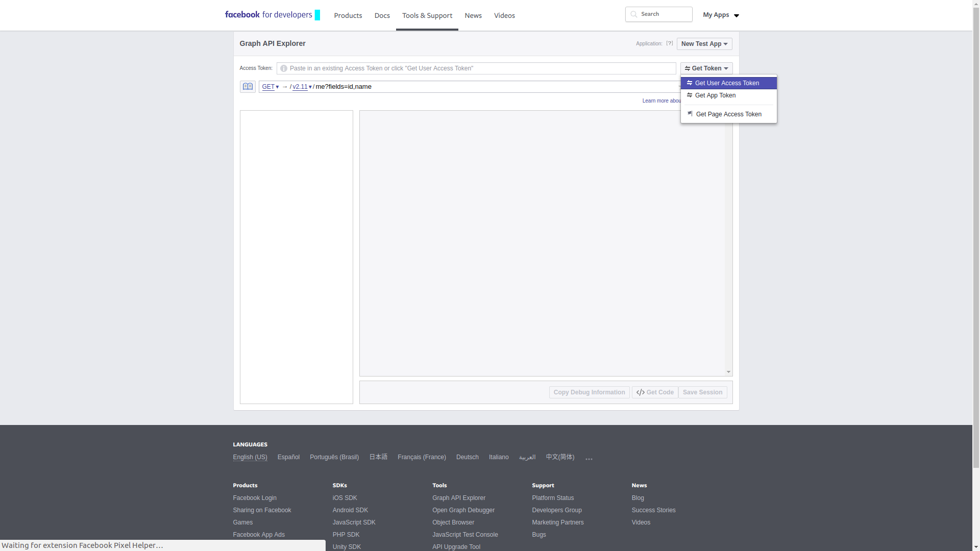The image size is (980, 551).
Task: Open the Videos navigation item
Action: pos(504,15)
